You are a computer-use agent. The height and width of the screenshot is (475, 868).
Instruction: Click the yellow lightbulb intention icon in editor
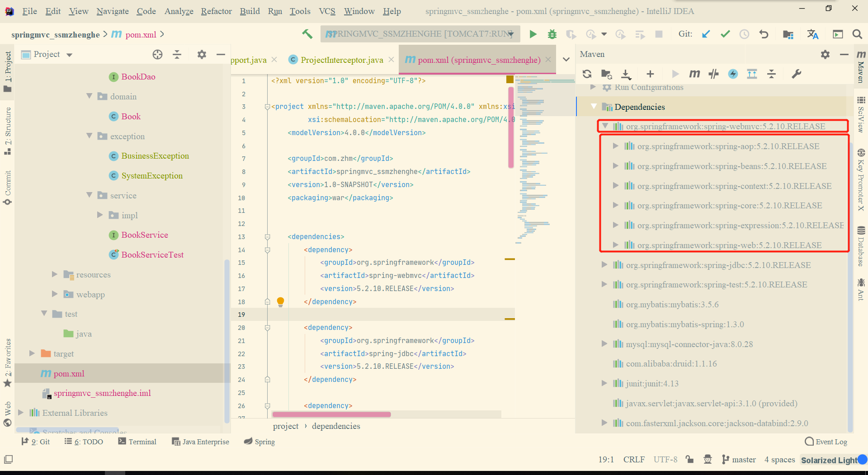coord(280,301)
